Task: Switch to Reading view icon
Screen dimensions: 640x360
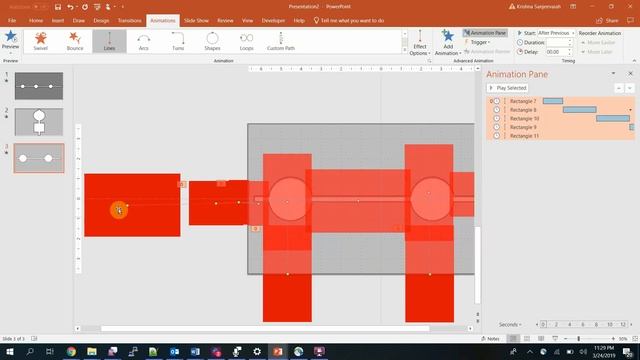Action: click(541, 338)
